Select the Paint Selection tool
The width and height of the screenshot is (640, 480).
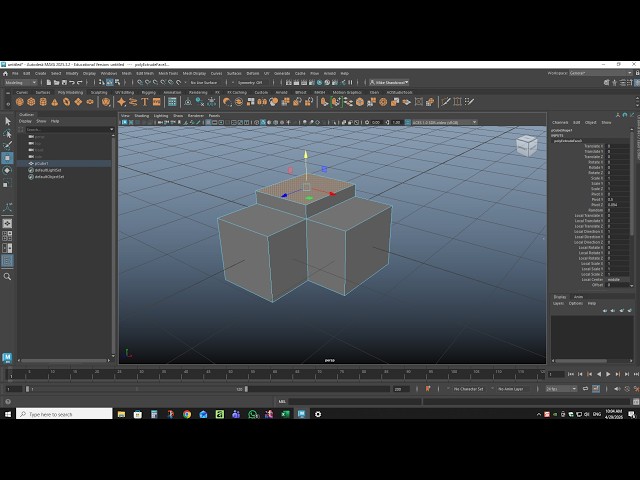pos(7,146)
